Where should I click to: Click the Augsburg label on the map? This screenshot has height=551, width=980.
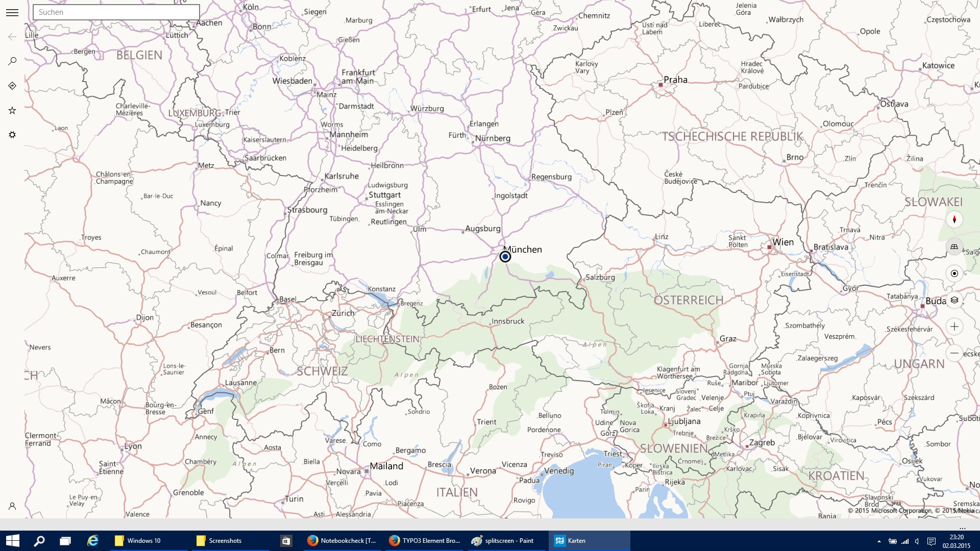pos(483,229)
